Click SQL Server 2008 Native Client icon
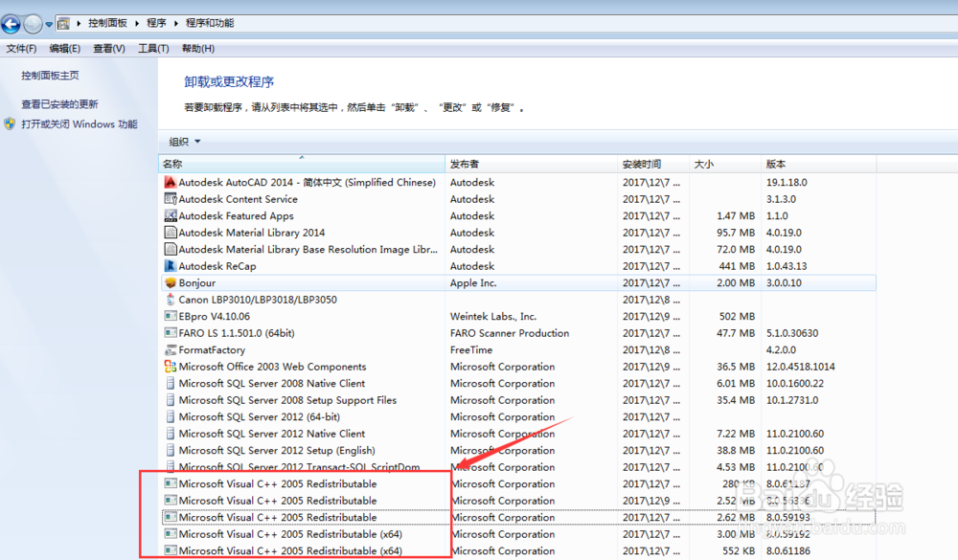Image resolution: width=958 pixels, height=560 pixels. 171,384
